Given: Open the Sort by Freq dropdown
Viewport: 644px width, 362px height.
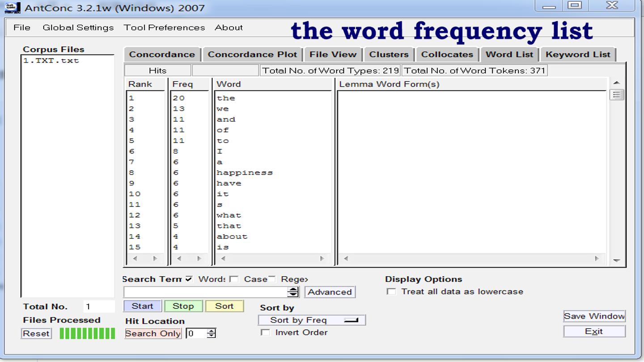Looking at the screenshot, I should pyautogui.click(x=312, y=320).
